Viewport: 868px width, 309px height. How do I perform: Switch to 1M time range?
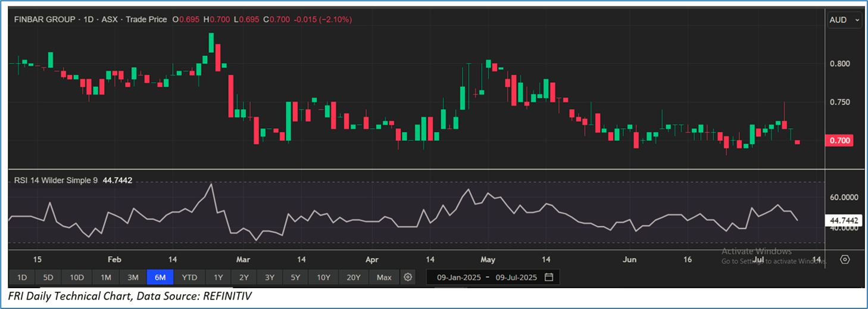pyautogui.click(x=106, y=277)
